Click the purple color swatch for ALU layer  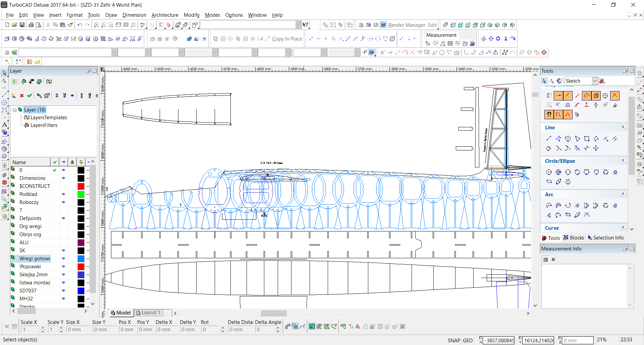81,243
